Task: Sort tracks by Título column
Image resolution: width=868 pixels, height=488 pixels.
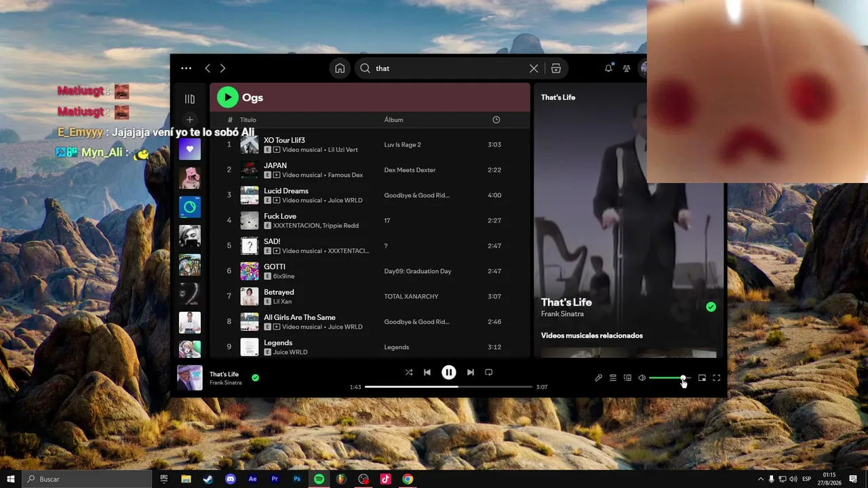Action: (248, 120)
